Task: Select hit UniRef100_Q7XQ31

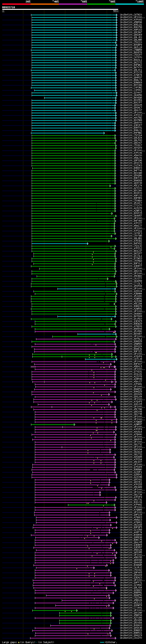Action: pos(131,371)
